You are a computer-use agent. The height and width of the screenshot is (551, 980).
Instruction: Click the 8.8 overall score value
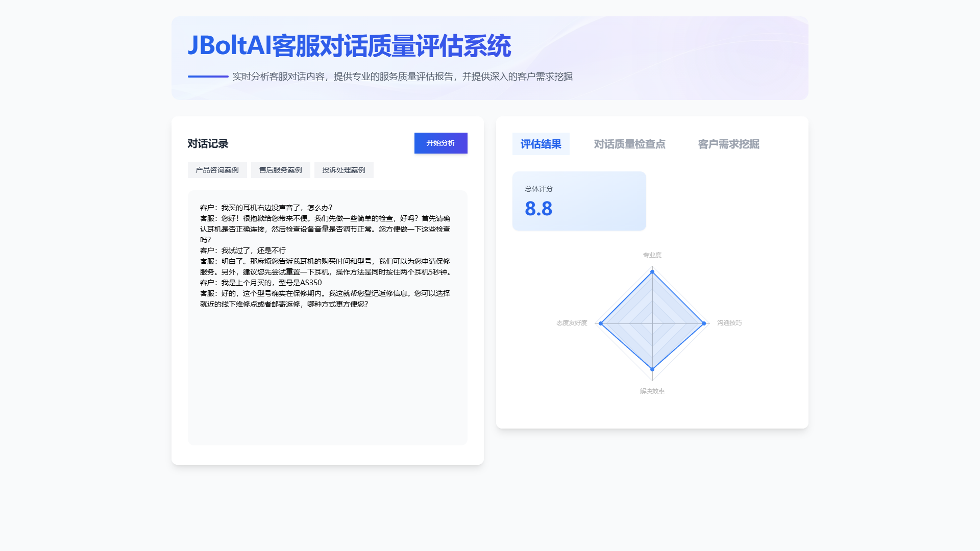[x=538, y=209]
